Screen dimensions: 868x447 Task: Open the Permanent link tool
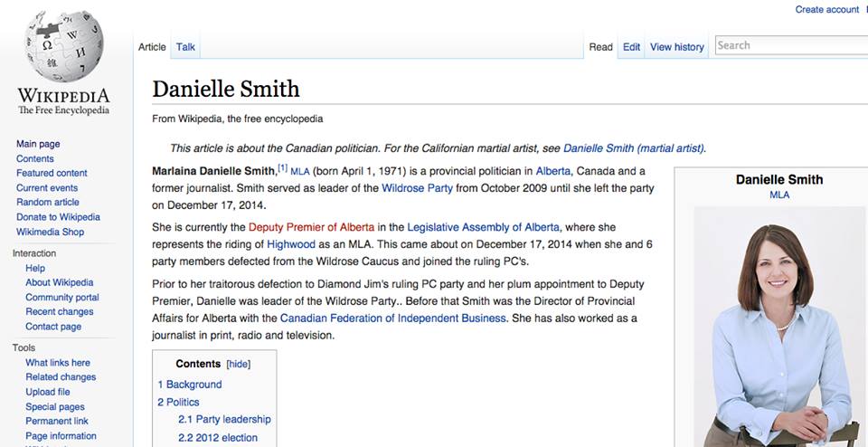click(56, 421)
